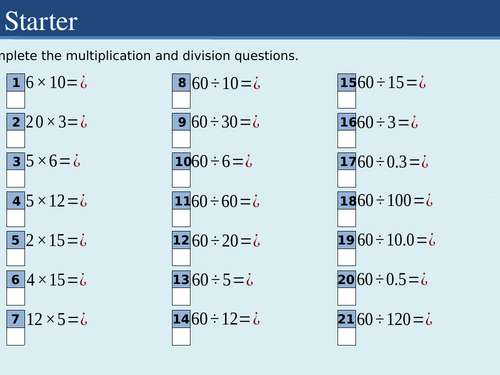Click the empty box below question 21
Viewport: 500px width, 375px height.
point(347,336)
